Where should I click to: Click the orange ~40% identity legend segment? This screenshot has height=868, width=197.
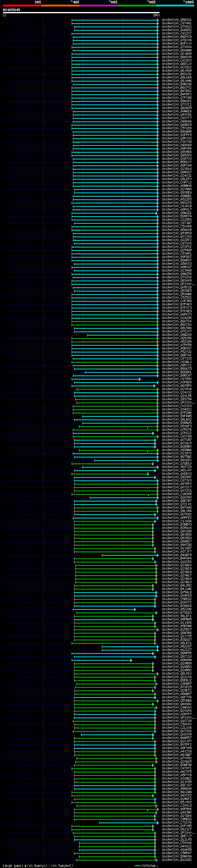click(60, 6)
